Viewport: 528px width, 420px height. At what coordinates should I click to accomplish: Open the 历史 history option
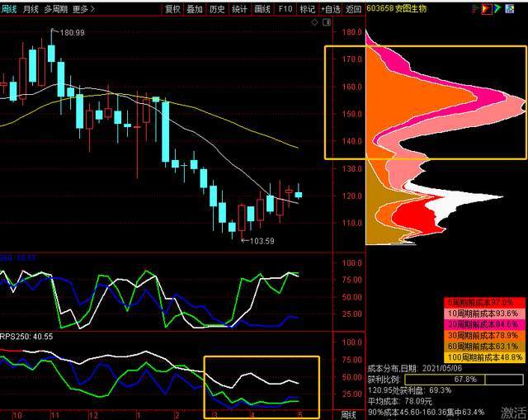pyautogui.click(x=217, y=9)
